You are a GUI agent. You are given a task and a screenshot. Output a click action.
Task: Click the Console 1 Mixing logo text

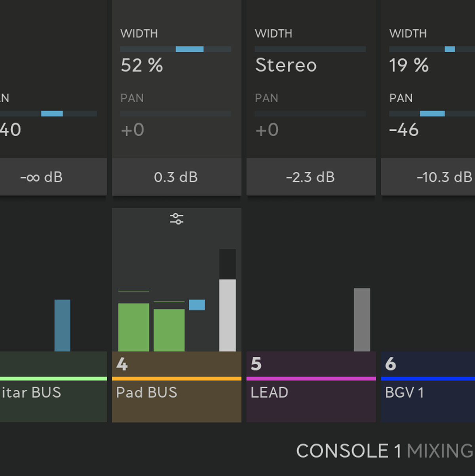(x=385, y=451)
